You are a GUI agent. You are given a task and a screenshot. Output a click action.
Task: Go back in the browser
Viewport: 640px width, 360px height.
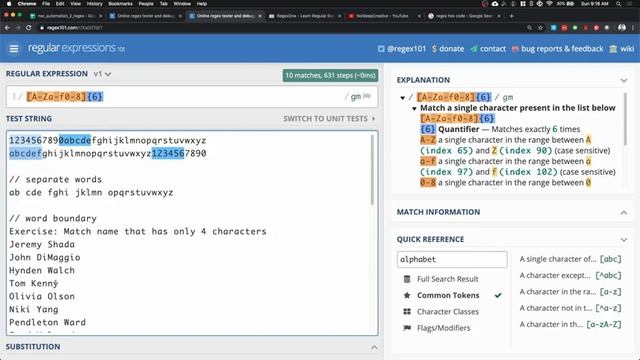(7, 28)
